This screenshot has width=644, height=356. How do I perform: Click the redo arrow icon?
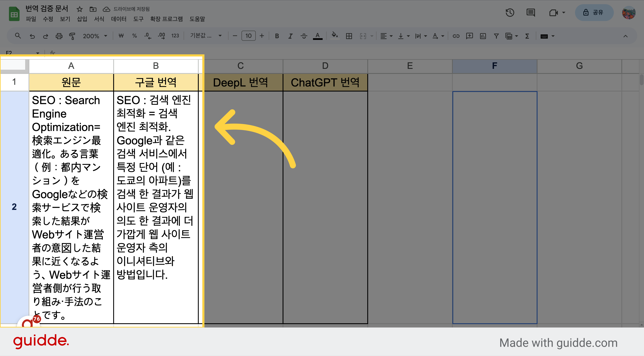point(45,36)
